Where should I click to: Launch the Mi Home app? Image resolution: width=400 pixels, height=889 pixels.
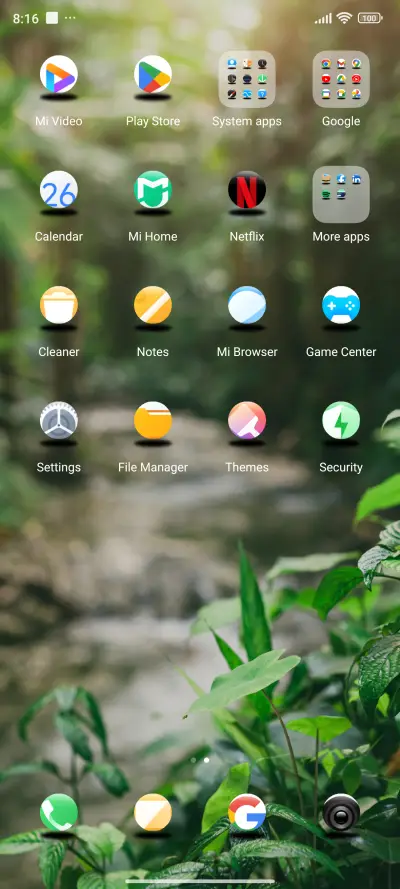tap(152, 190)
